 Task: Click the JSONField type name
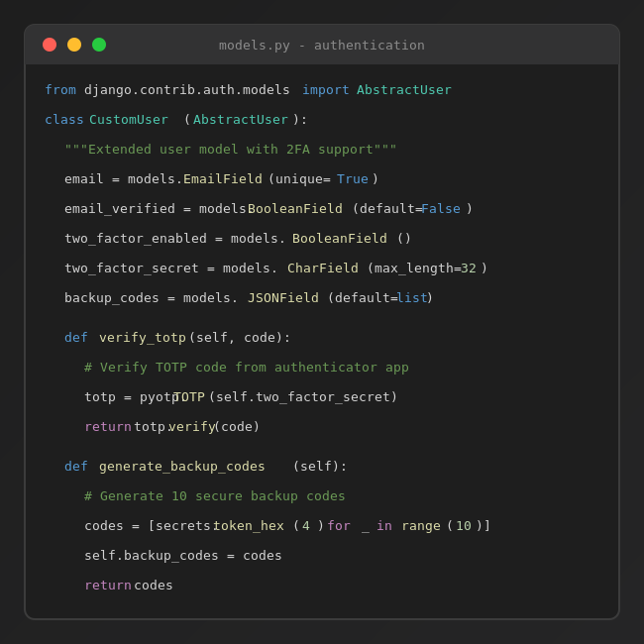click(x=283, y=298)
